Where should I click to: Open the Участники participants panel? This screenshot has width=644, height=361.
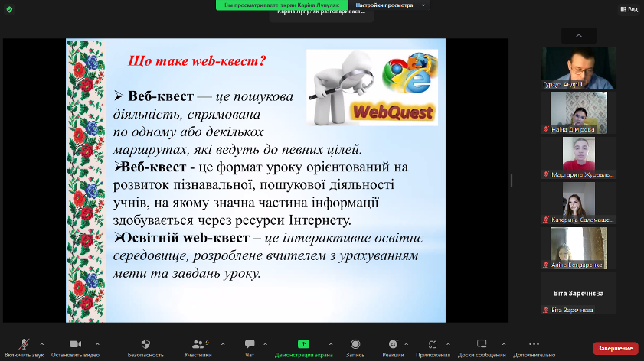(198, 345)
